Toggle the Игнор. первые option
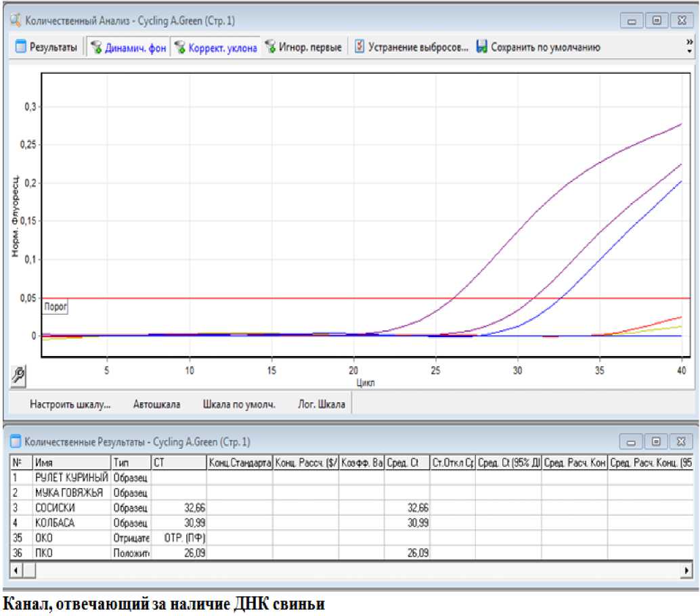The height and width of the screenshot is (616, 700). [x=303, y=48]
